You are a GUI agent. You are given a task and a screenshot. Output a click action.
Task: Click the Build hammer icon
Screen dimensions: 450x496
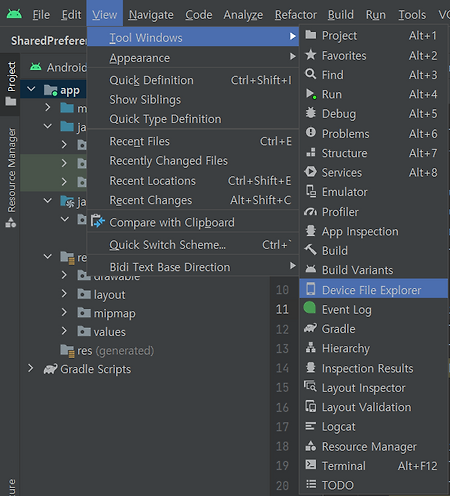pos(311,250)
